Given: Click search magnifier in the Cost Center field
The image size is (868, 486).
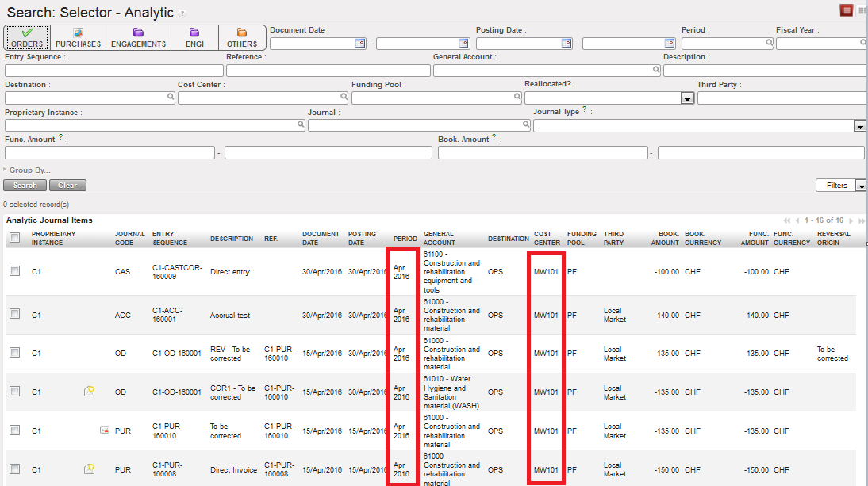Looking at the screenshot, I should 344,98.
